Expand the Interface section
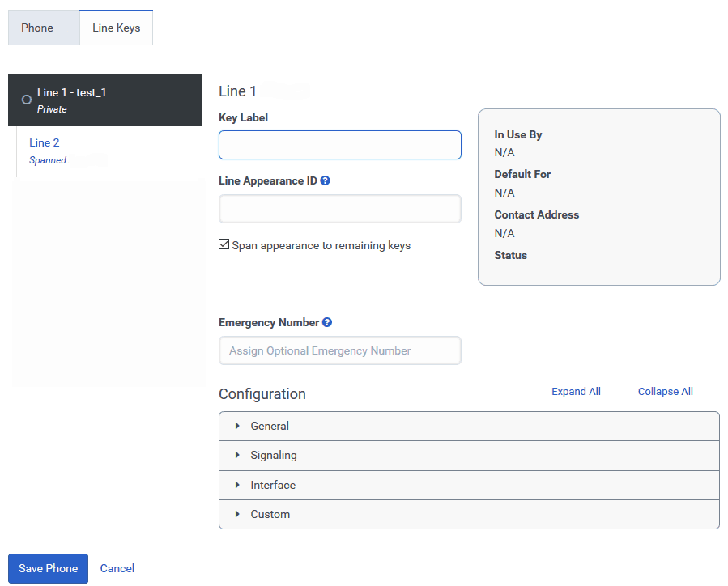Screen dimensions: 728x586 (271, 485)
